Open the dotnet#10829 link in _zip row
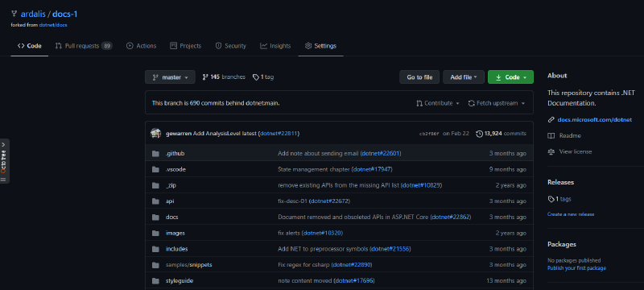Viewport: 644px width, 290px height. click(x=421, y=185)
